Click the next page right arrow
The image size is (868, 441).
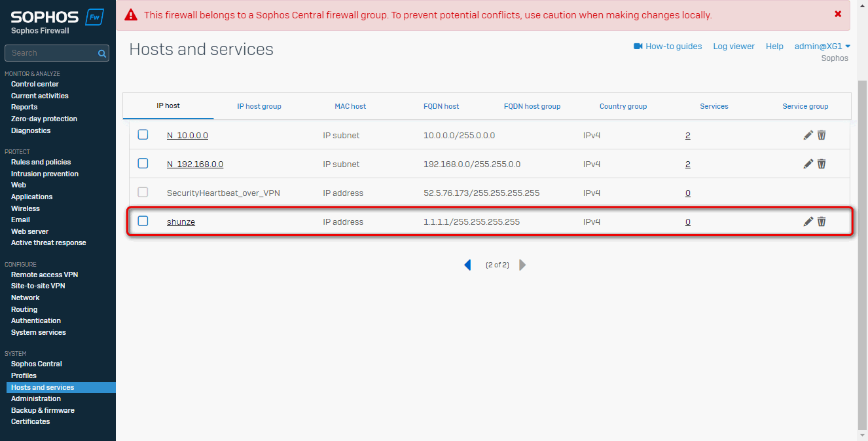(522, 265)
